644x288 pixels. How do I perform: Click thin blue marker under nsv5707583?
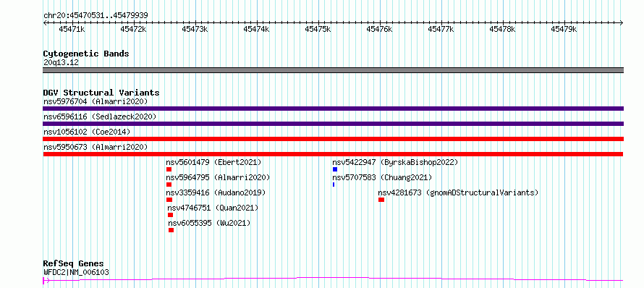coord(334,185)
